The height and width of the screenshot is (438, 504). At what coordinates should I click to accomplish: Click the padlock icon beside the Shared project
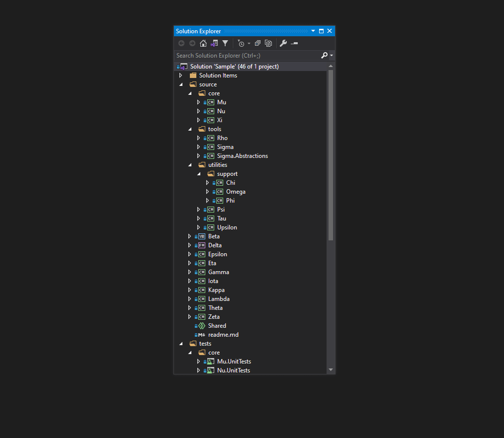pos(196,326)
